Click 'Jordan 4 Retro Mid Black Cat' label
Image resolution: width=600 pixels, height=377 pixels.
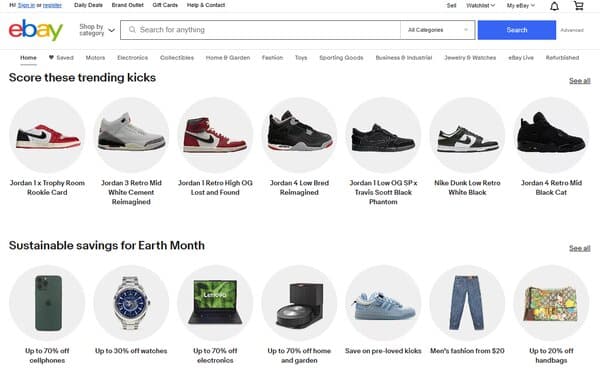551,188
